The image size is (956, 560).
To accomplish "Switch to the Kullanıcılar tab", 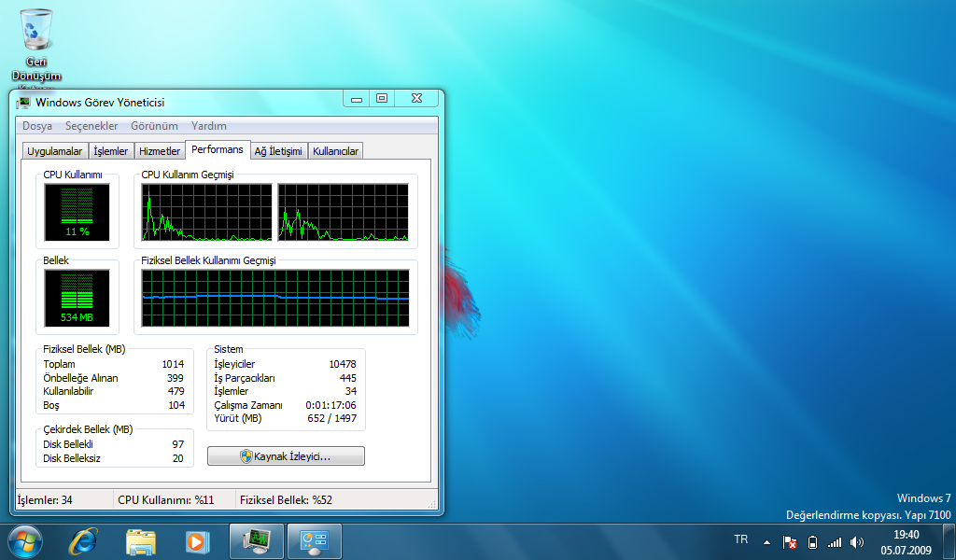I will 335,151.
